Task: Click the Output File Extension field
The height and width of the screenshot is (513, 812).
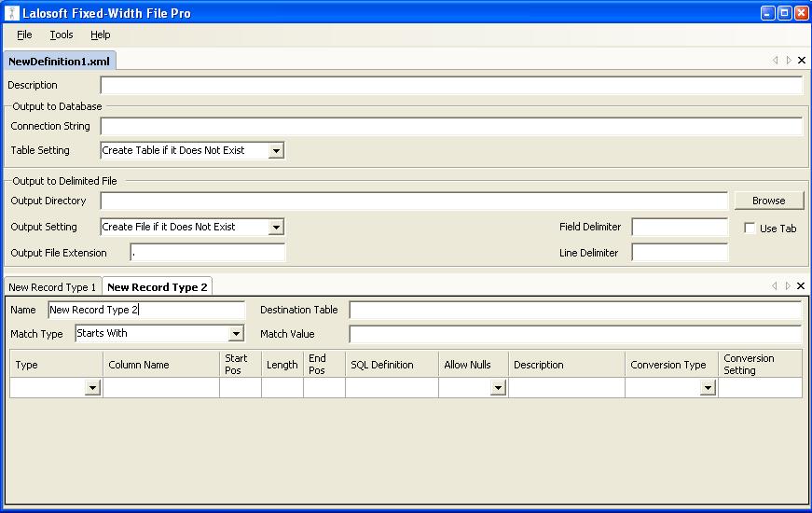Action: point(207,253)
